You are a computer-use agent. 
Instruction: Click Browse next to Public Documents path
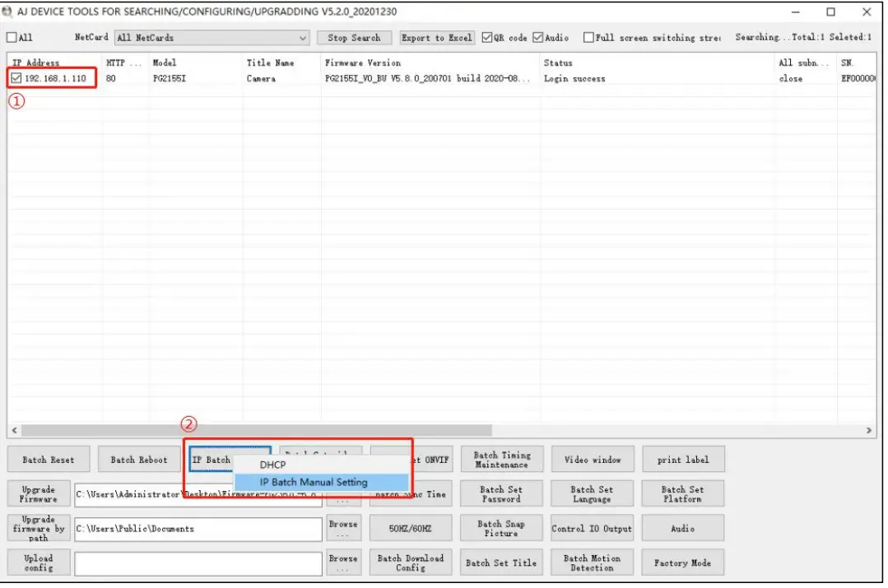(343, 529)
